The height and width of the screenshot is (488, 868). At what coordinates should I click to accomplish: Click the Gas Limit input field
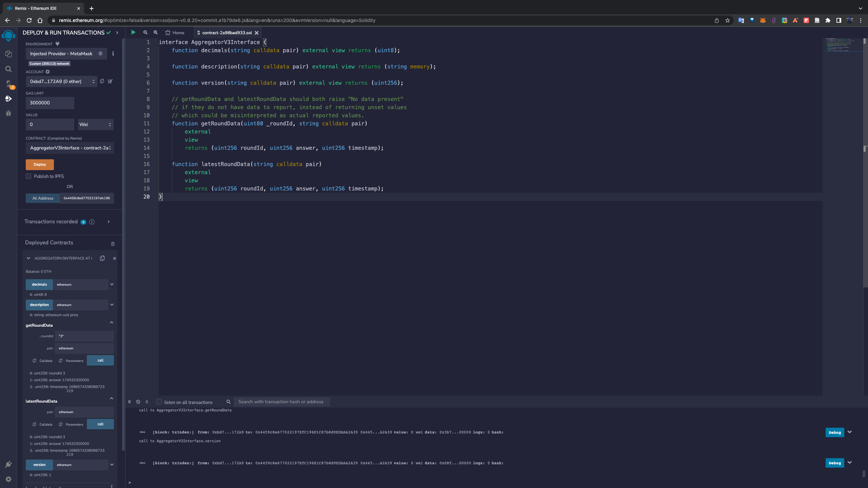point(50,103)
